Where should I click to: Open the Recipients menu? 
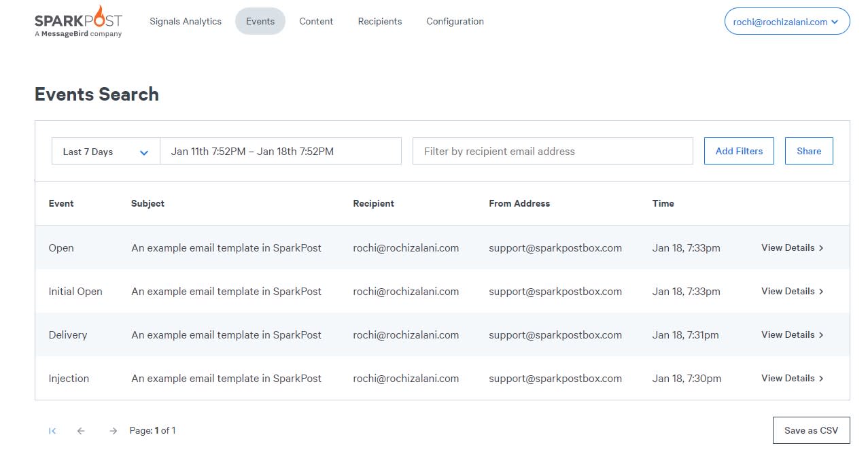point(380,21)
